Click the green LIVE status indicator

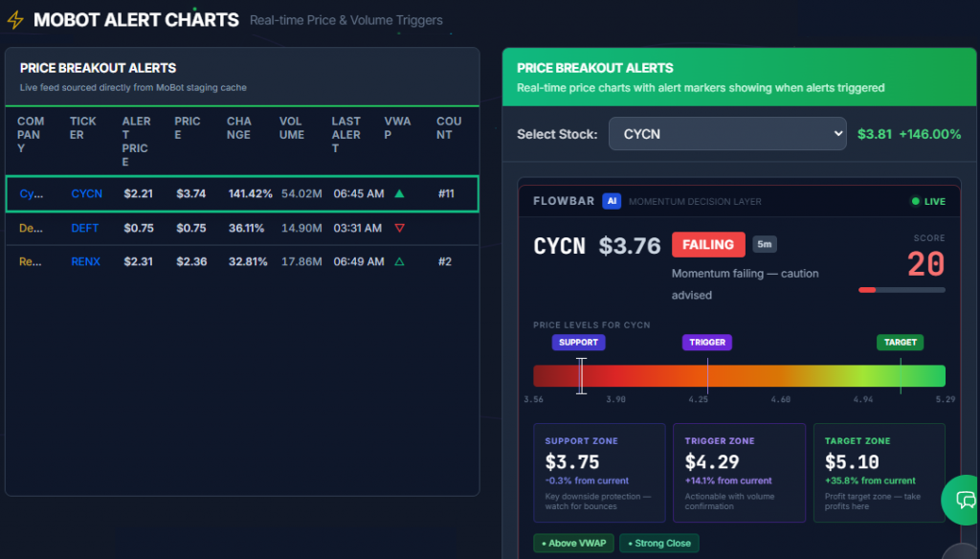coord(928,201)
